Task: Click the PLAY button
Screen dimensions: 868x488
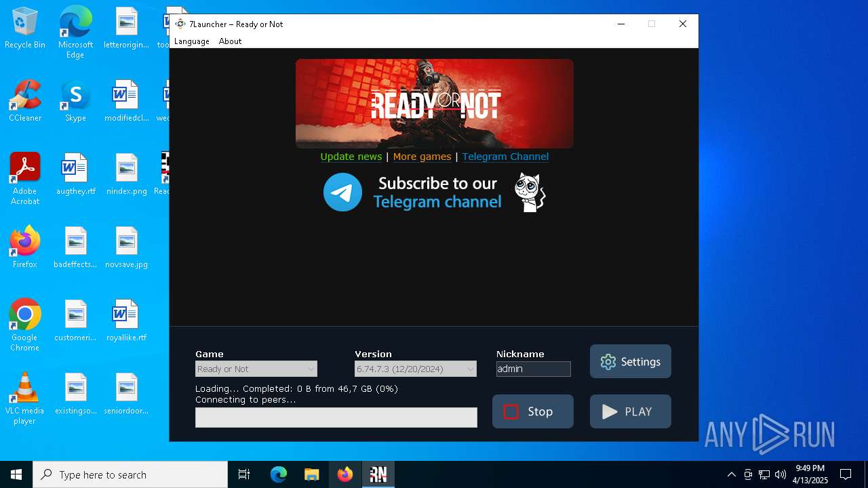Action: point(631,411)
